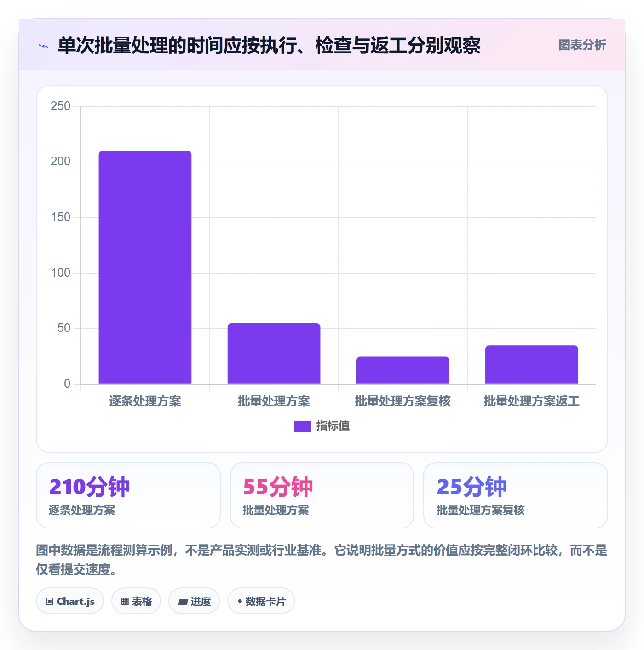Click the 逐条处理方案 x-axis label

click(145, 401)
